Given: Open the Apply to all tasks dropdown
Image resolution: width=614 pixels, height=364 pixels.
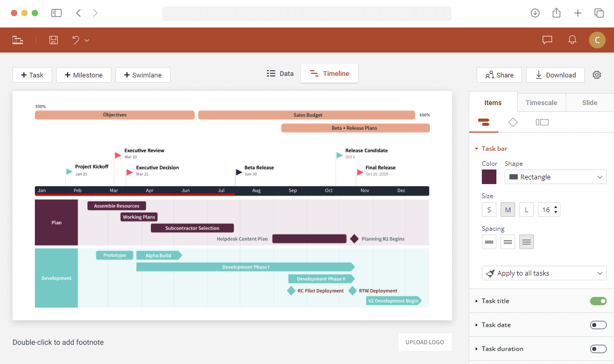Looking at the screenshot, I should coord(544,272).
